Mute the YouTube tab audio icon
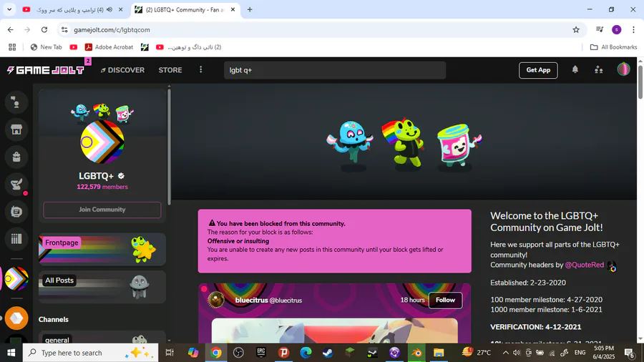 click(109, 9)
